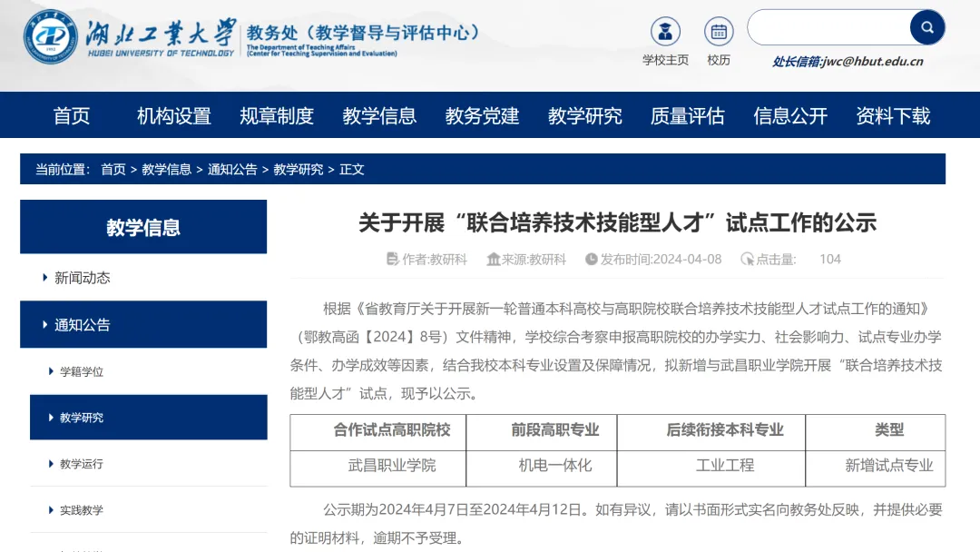Viewport: 980px width, 552px height.
Task: Expand the 教学运行 sidebar entry
Action: point(83,463)
